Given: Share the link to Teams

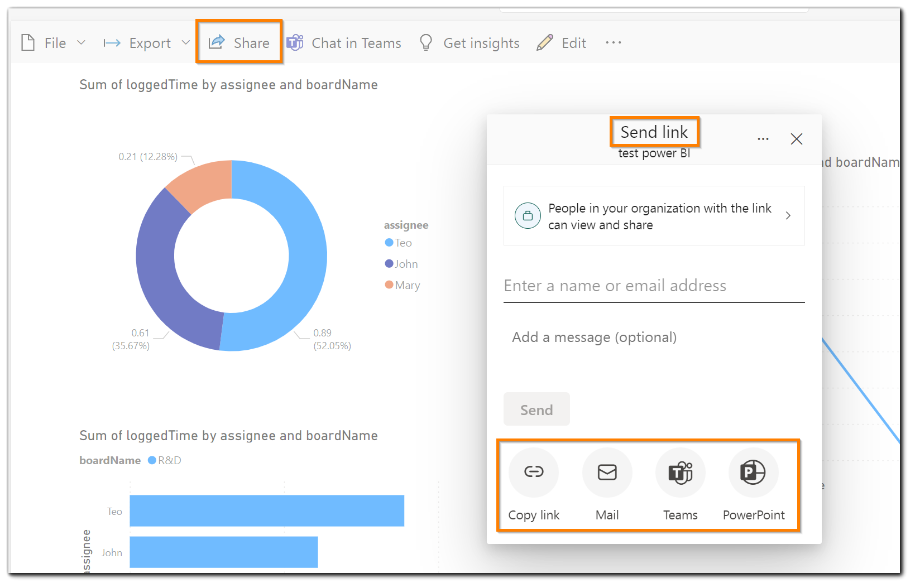Looking at the screenshot, I should (680, 473).
